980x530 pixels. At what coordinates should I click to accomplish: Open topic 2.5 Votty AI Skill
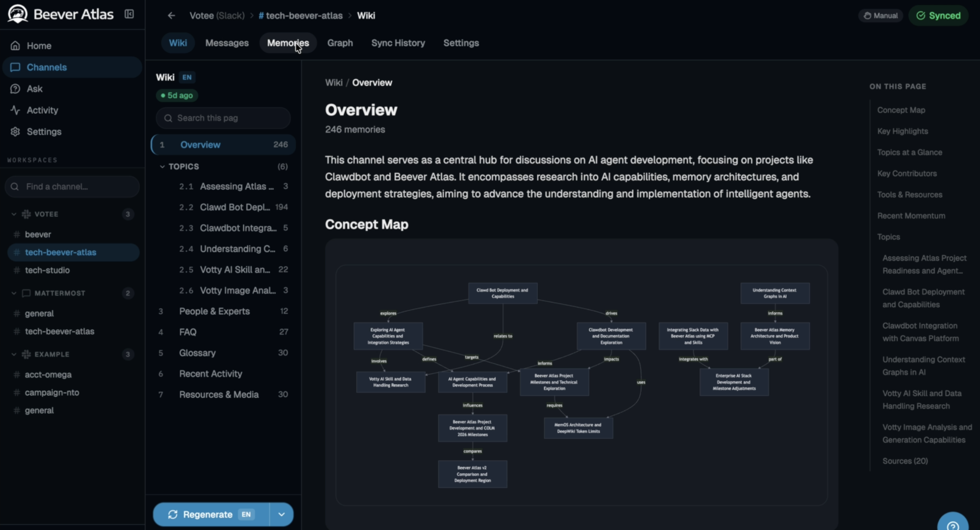point(233,269)
